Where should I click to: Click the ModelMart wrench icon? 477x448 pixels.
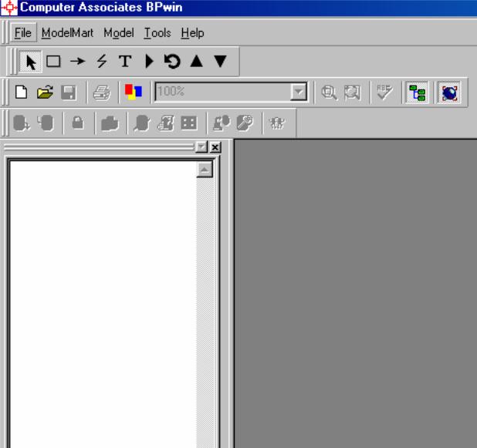click(245, 123)
